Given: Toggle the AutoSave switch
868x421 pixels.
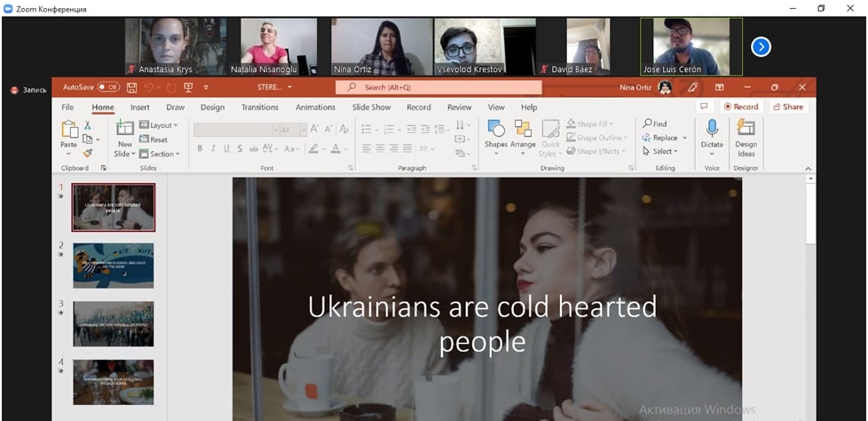Looking at the screenshot, I should pos(108,88).
